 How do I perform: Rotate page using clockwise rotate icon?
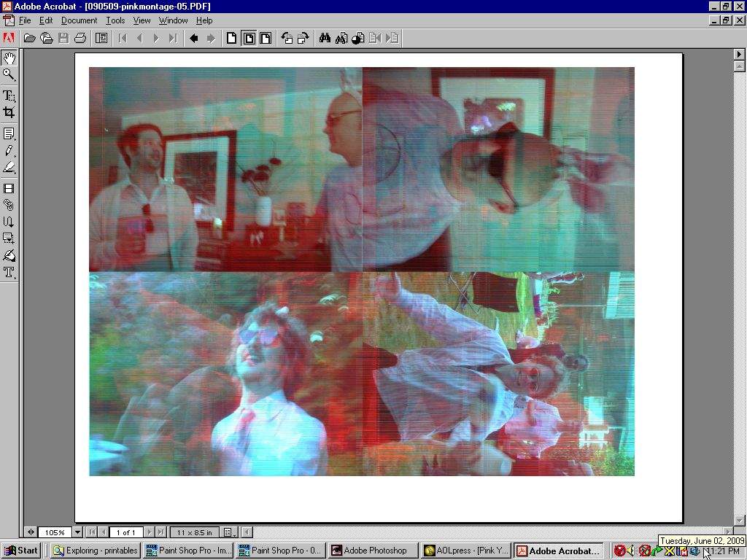[x=303, y=38]
